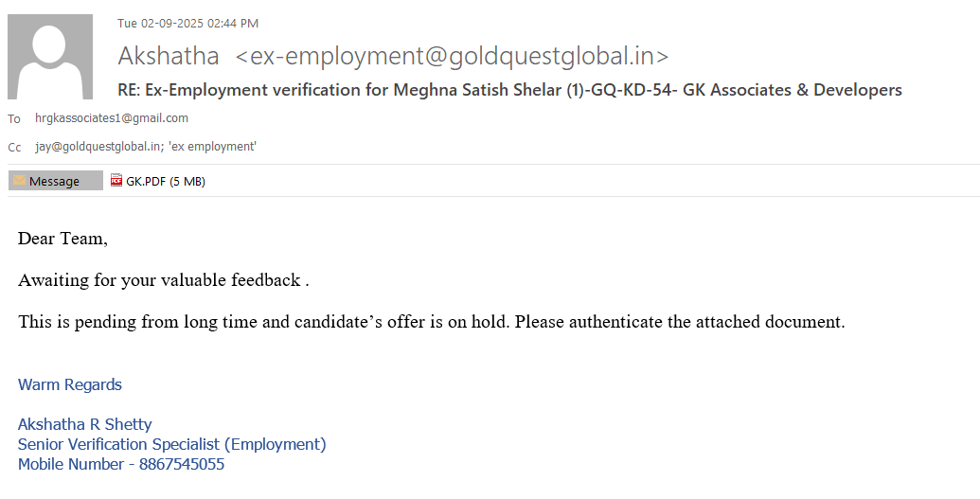The width and height of the screenshot is (980, 499).
Task: Click the PDF icon of GK.PDF attachment
Action: (x=116, y=181)
